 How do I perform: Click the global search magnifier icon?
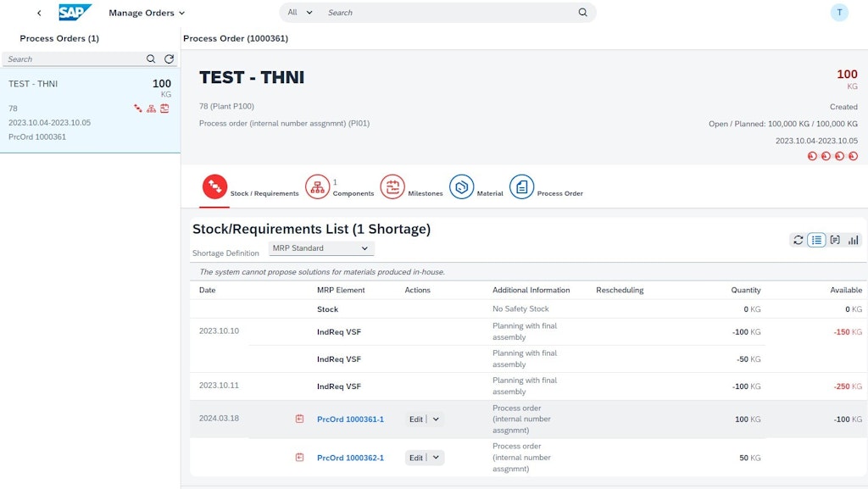[581, 13]
